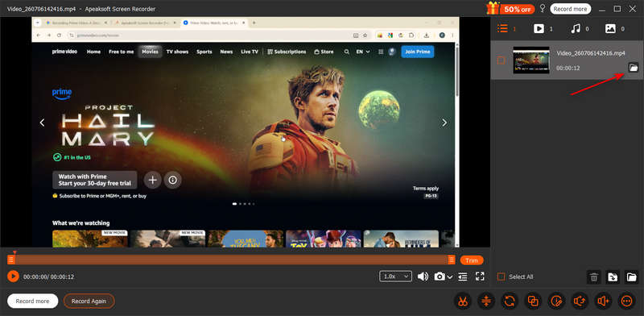Viewport: 644px width, 316px height.
Task: Click previous carousel arrow in recorded preview
Action: point(43,123)
